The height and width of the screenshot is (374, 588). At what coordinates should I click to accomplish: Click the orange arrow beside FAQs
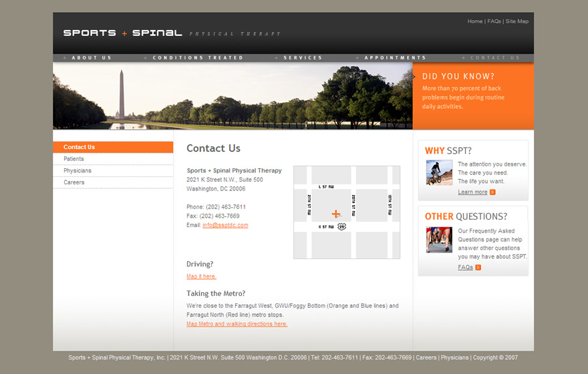click(x=478, y=268)
